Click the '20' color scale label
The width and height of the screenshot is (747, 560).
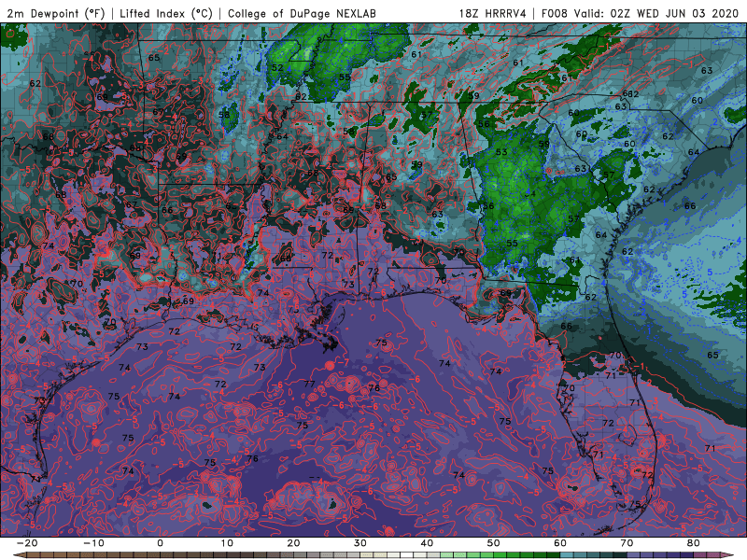click(x=293, y=543)
